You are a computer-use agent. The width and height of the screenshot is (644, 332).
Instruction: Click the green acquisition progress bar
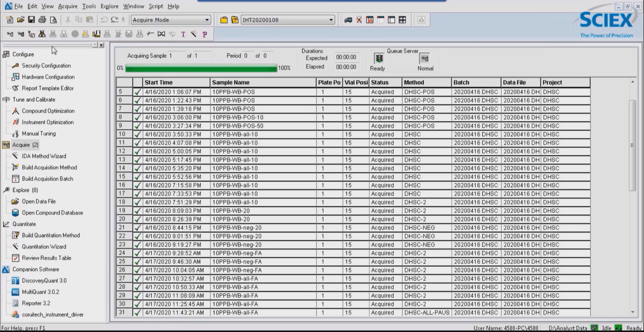[201, 68]
